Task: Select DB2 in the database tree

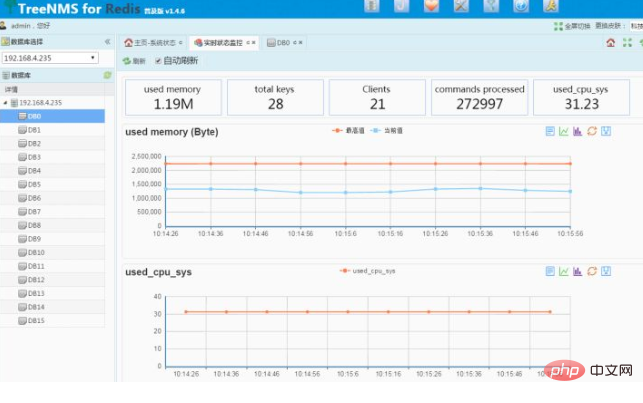Action: pyautogui.click(x=52, y=143)
